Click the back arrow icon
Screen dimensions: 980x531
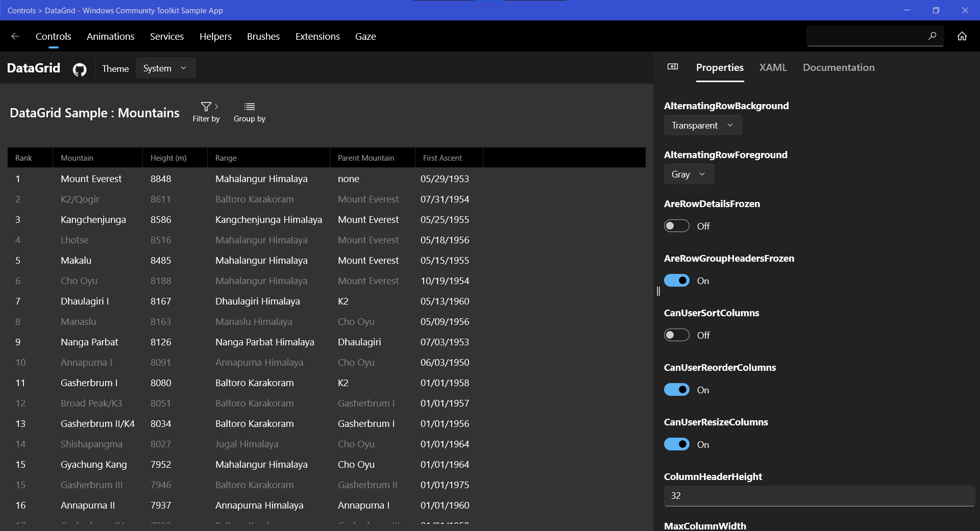(x=15, y=36)
